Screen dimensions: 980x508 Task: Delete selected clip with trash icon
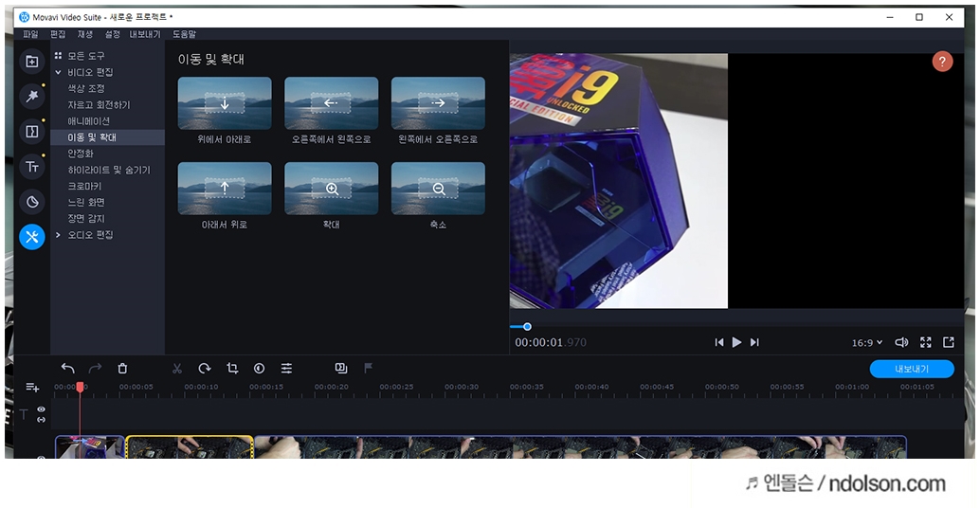[x=122, y=369]
